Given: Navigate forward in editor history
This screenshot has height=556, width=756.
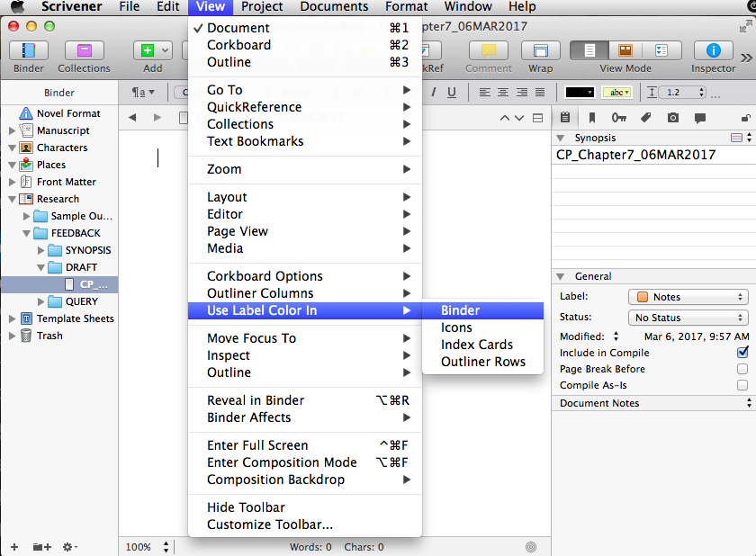Looking at the screenshot, I should click(157, 117).
